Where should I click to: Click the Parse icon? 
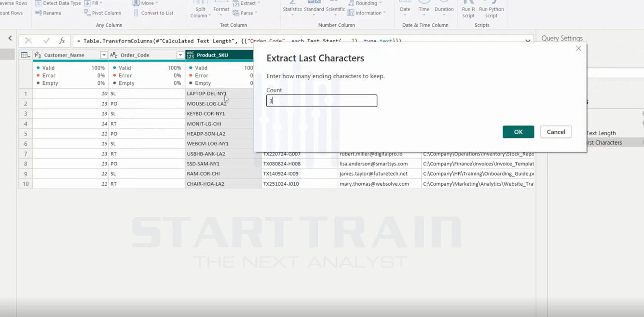pyautogui.click(x=236, y=13)
